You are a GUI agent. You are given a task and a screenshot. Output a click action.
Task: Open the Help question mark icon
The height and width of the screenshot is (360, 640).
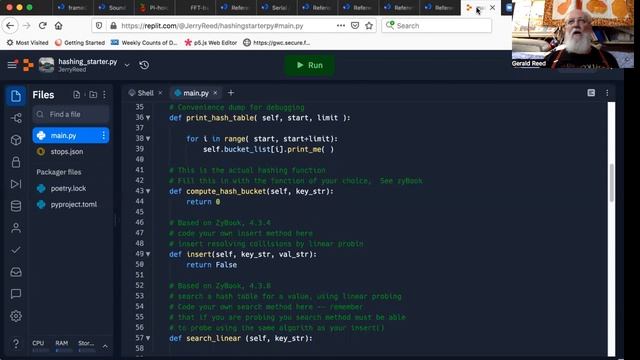tap(16, 344)
